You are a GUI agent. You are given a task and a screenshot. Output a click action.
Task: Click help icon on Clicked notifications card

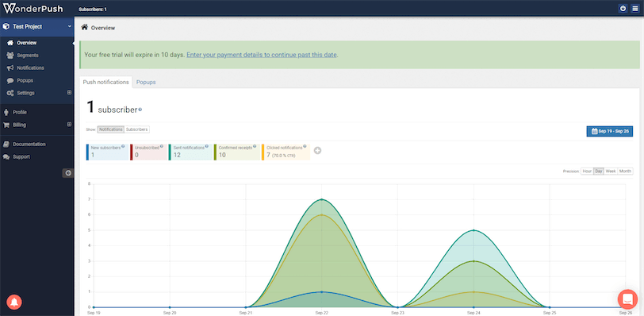coord(305,146)
